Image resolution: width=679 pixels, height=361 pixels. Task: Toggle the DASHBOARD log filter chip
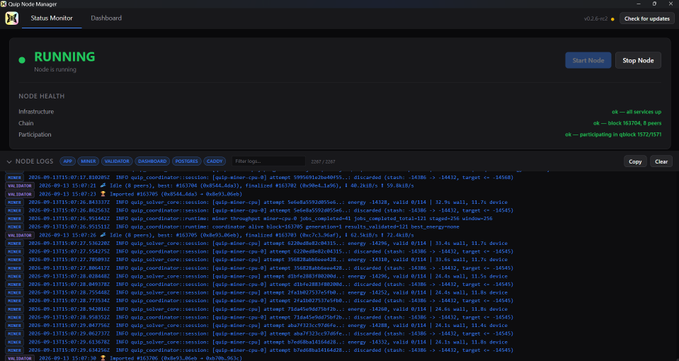[152, 161]
